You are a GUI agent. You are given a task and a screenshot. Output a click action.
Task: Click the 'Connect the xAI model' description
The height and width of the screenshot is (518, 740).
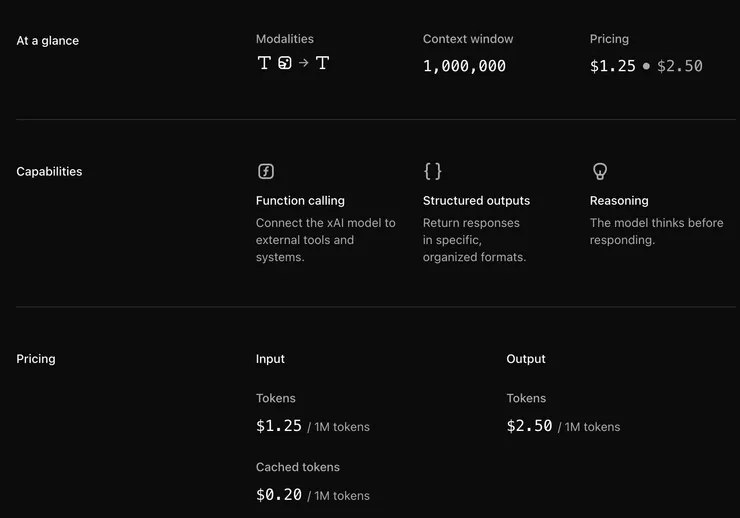coord(326,240)
